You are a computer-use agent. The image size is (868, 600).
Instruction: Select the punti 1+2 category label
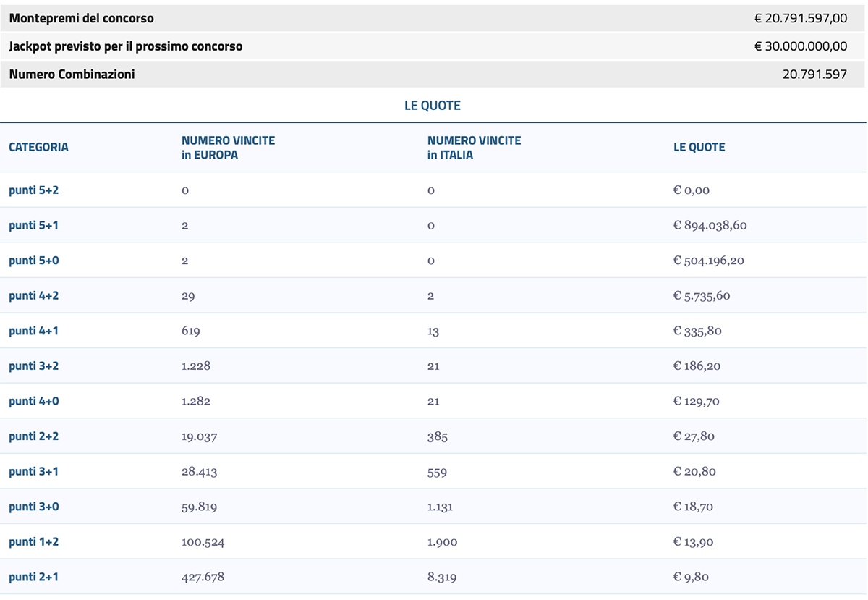[x=34, y=542]
